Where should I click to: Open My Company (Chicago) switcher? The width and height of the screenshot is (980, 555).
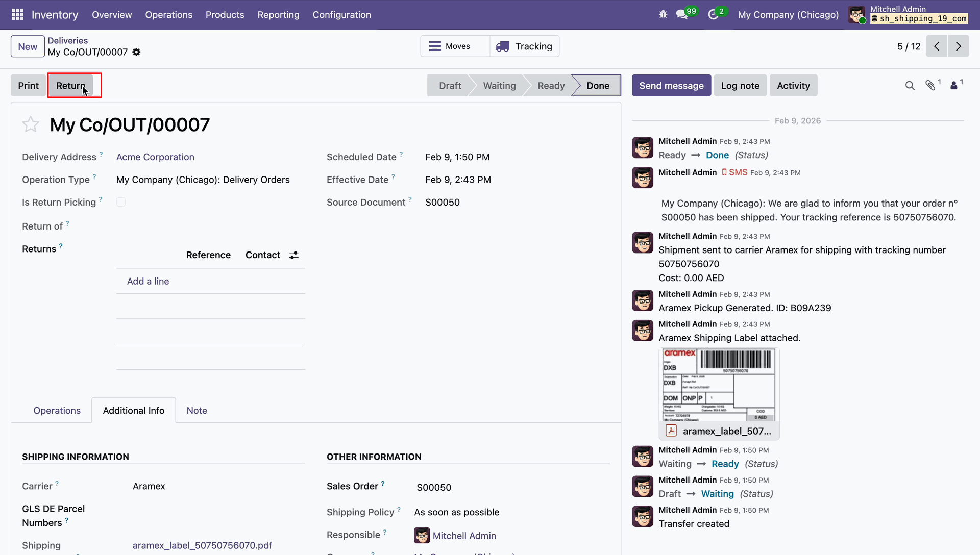coord(788,15)
